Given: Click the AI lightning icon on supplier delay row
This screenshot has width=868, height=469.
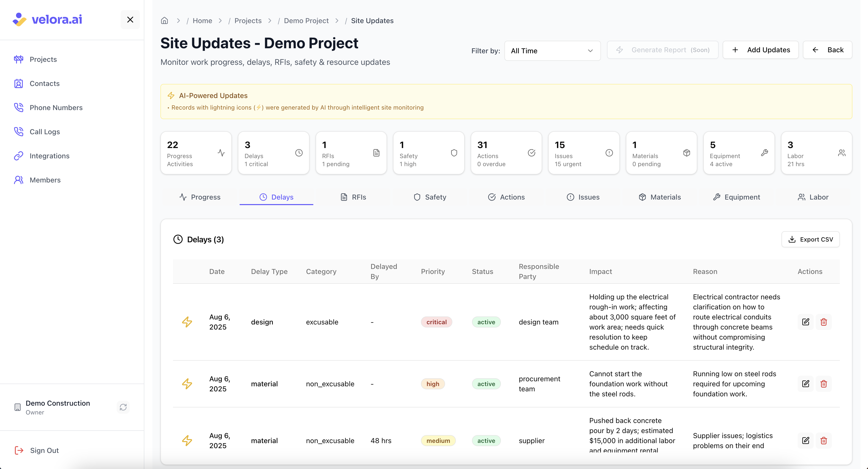Looking at the screenshot, I should (x=187, y=441).
